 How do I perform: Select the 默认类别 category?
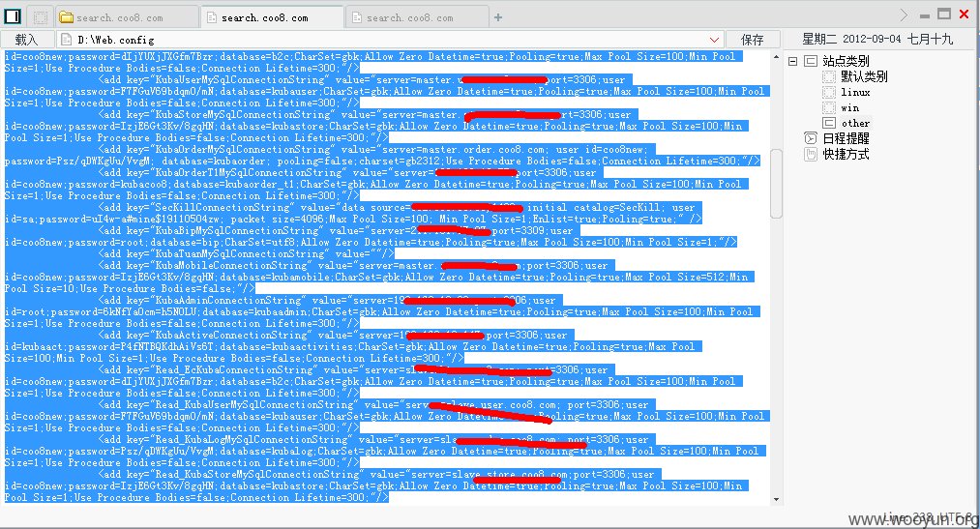coord(864,76)
